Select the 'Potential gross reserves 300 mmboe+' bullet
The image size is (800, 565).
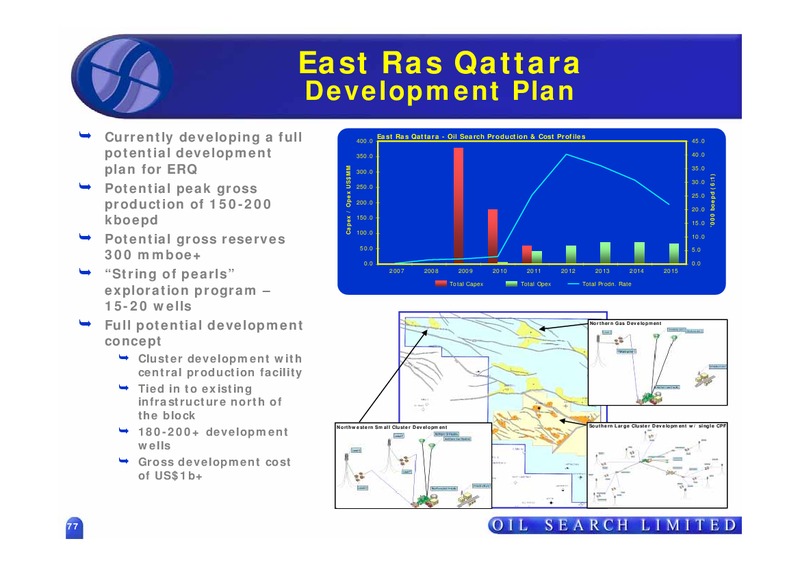coord(195,247)
